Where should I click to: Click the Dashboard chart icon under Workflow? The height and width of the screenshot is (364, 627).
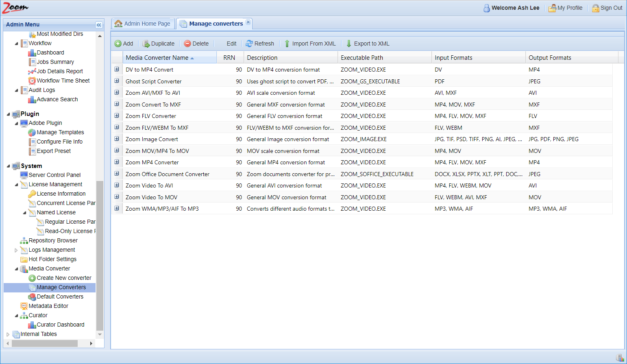32,53
